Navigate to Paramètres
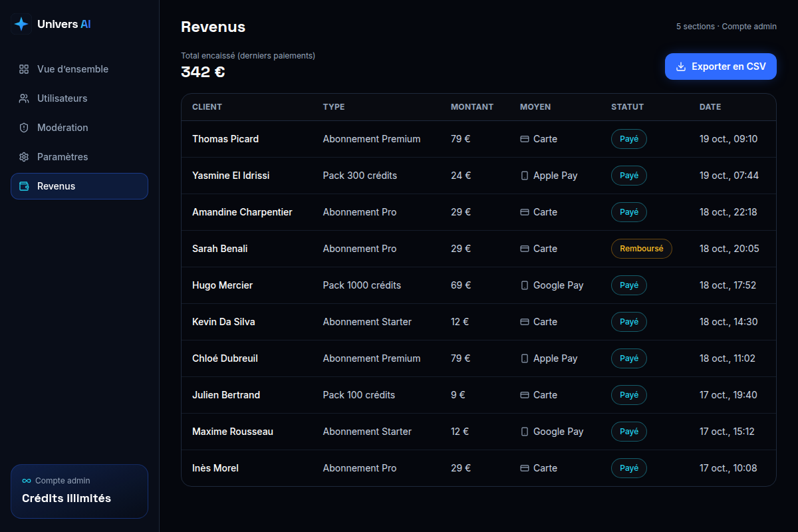 coord(79,157)
